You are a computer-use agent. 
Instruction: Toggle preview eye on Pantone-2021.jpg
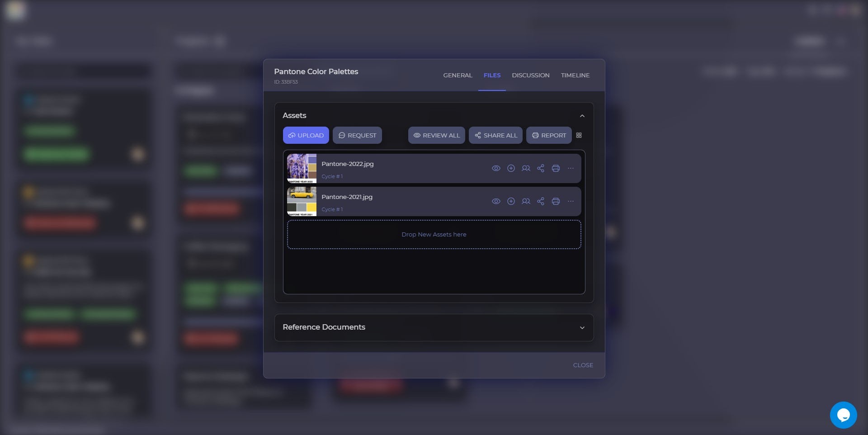coord(496,201)
